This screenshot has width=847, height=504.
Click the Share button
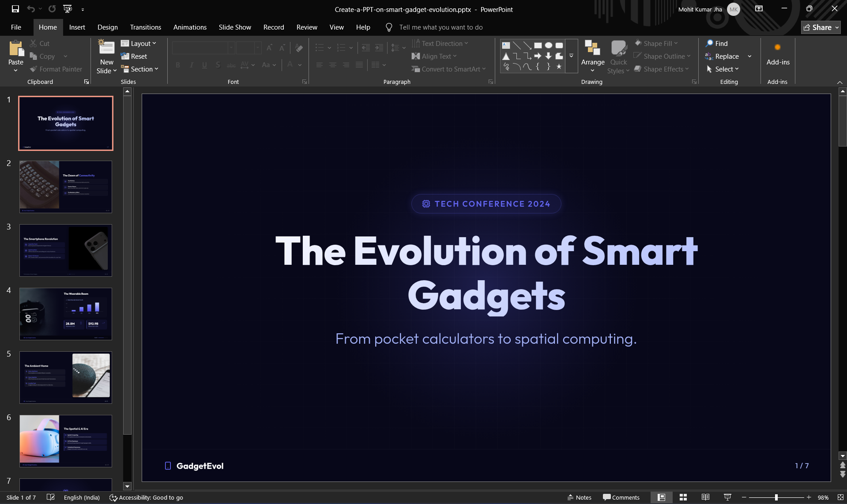pyautogui.click(x=821, y=27)
